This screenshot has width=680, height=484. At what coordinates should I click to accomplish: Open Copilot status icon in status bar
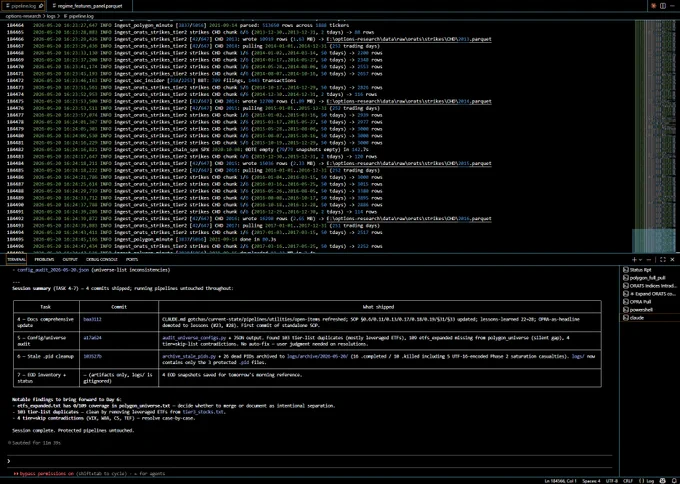[663, 481]
